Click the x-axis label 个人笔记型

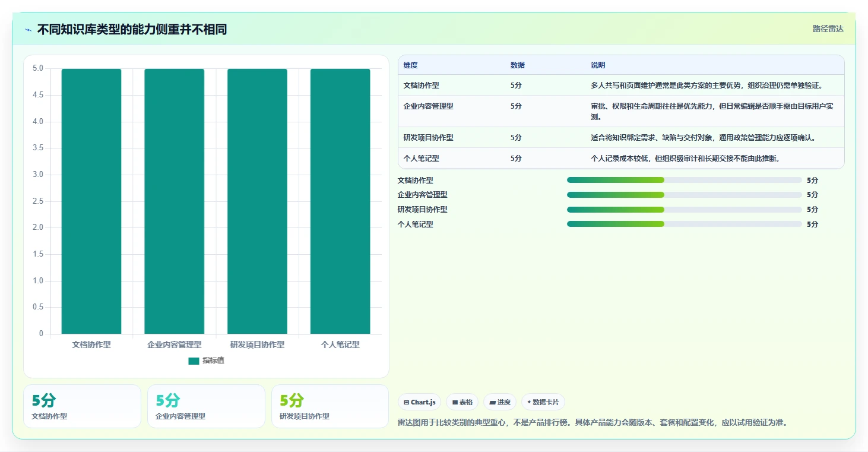pyautogui.click(x=340, y=344)
